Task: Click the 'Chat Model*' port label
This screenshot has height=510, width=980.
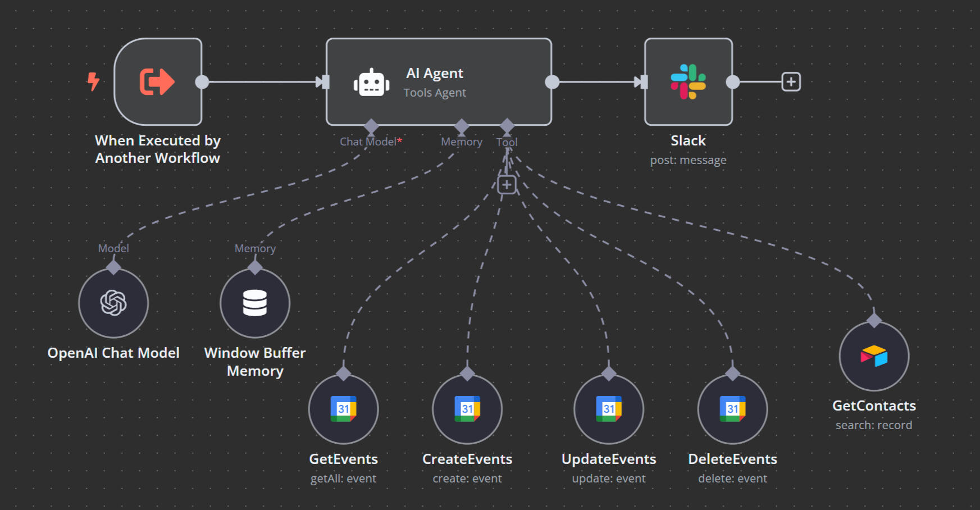Action: (371, 142)
